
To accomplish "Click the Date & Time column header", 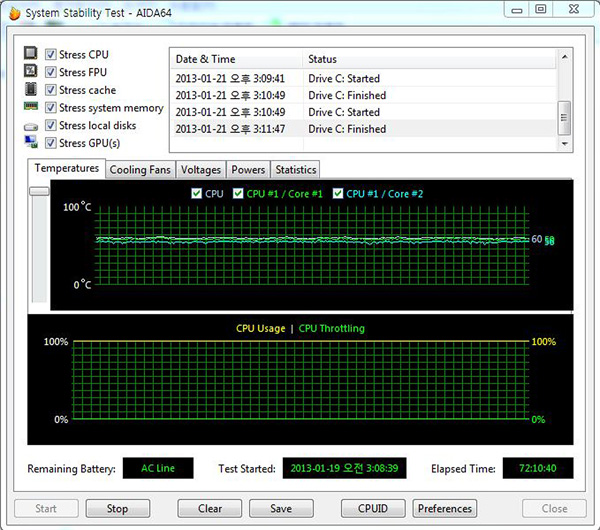I will pos(237,59).
